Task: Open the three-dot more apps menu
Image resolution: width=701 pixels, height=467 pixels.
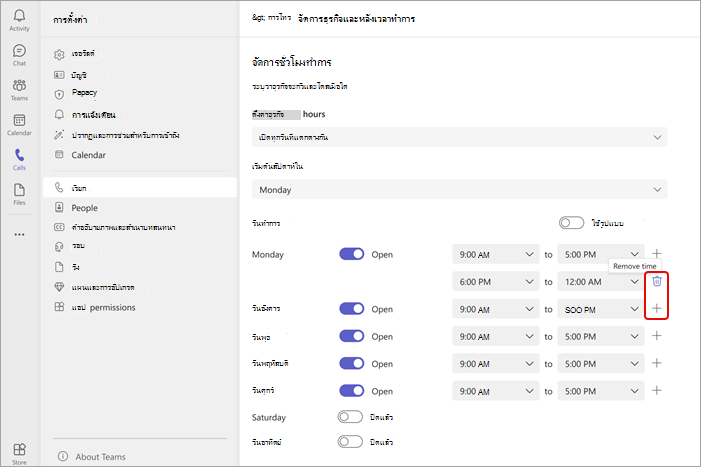Action: pos(19,235)
